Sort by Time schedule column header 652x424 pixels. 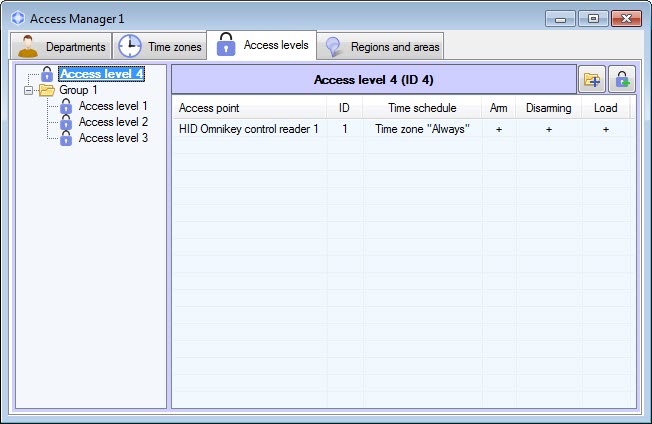(422, 108)
